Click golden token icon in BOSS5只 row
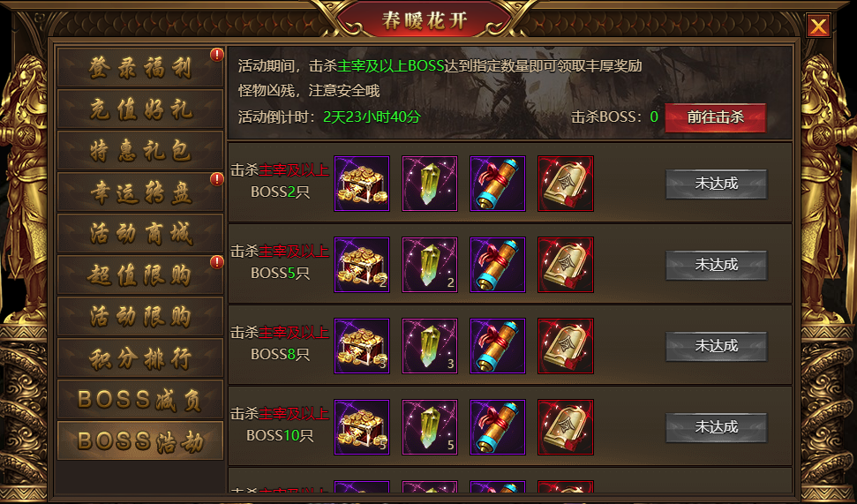 [566, 265]
